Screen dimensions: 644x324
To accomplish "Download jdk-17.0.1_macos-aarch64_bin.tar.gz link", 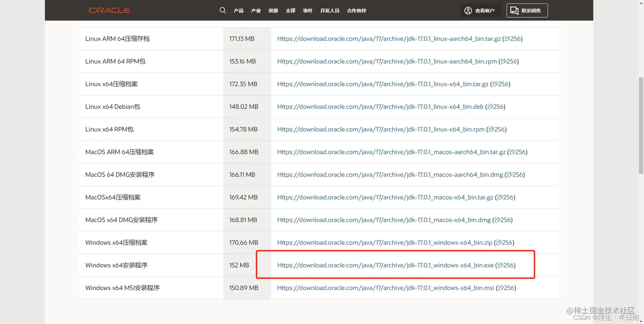I will (391, 152).
